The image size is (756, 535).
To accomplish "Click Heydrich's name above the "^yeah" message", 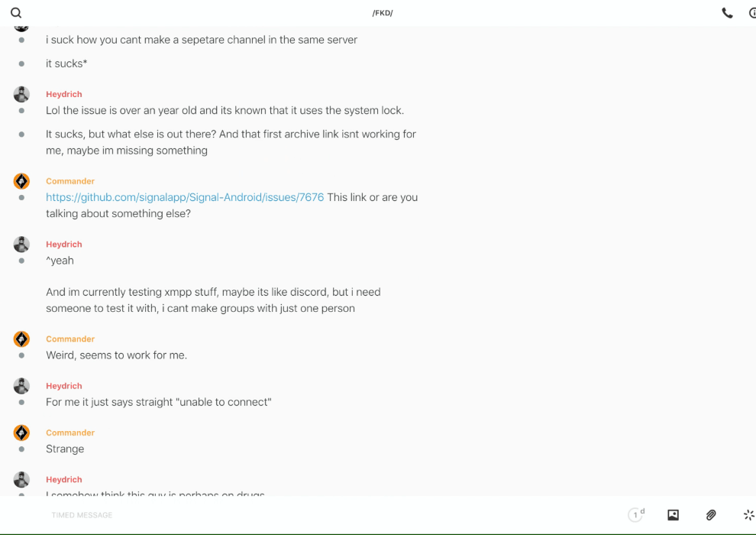I will tap(64, 245).
